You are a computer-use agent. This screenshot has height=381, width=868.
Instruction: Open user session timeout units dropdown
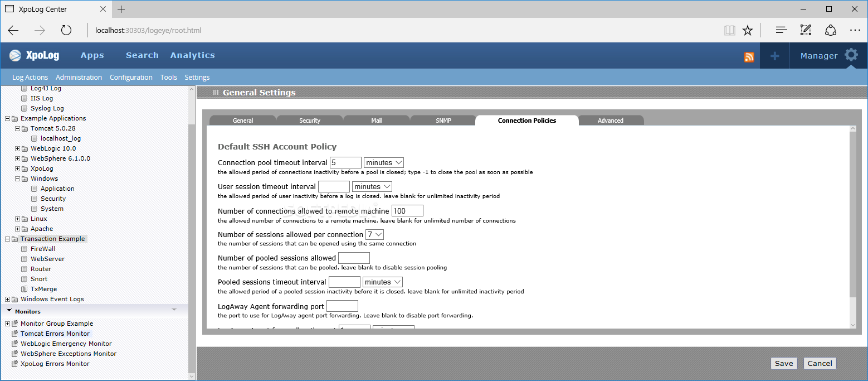pos(372,187)
